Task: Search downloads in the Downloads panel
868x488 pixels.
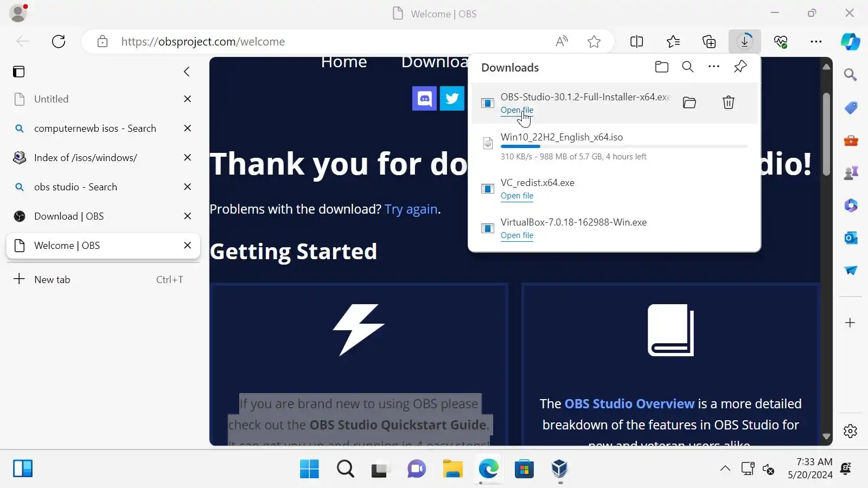Action: pos(688,67)
